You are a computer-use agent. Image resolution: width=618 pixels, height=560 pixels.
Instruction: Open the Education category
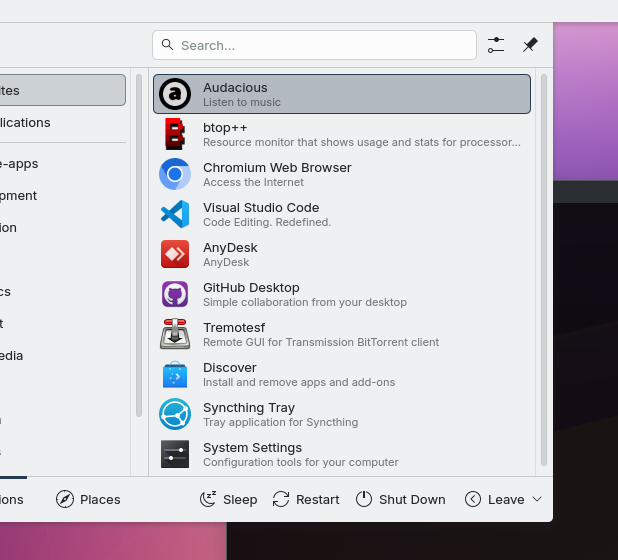tap(63, 227)
